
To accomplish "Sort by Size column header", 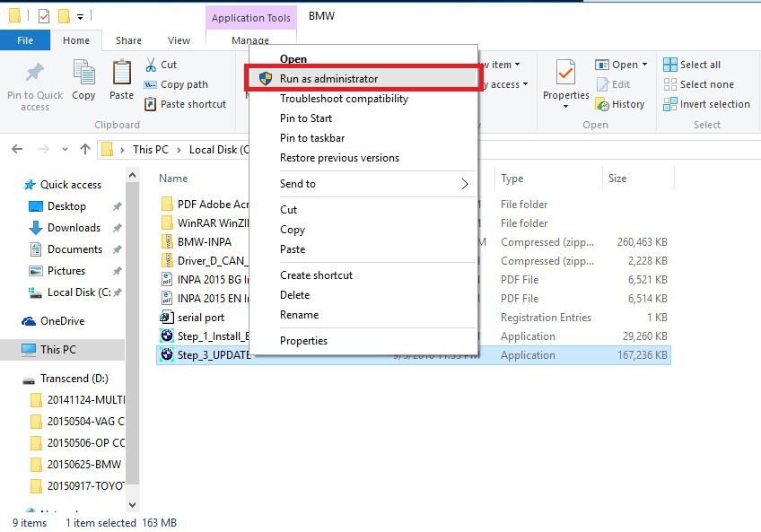I will click(617, 179).
